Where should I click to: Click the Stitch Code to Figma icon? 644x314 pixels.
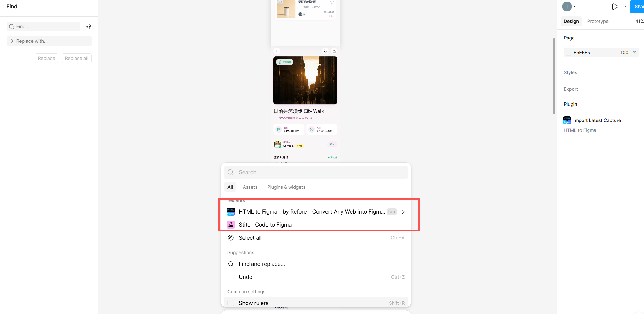click(x=231, y=225)
